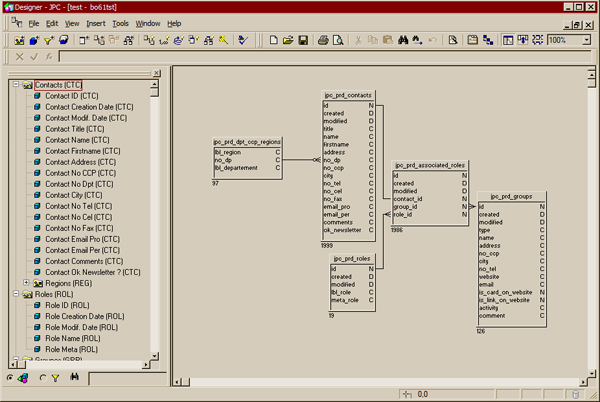The image size is (600, 402).
Task: Click the New document icon
Action: [x=272, y=40]
